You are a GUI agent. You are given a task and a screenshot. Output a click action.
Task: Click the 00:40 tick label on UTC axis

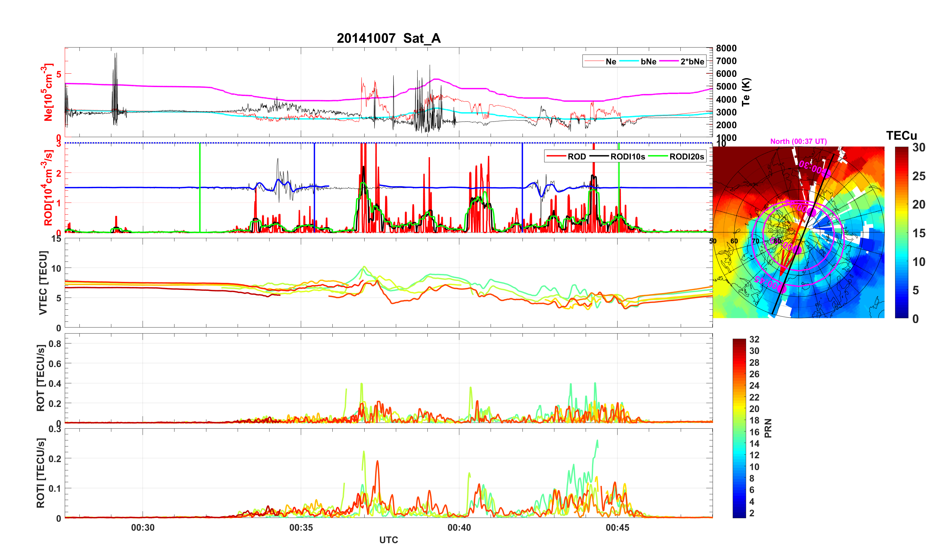[459, 528]
